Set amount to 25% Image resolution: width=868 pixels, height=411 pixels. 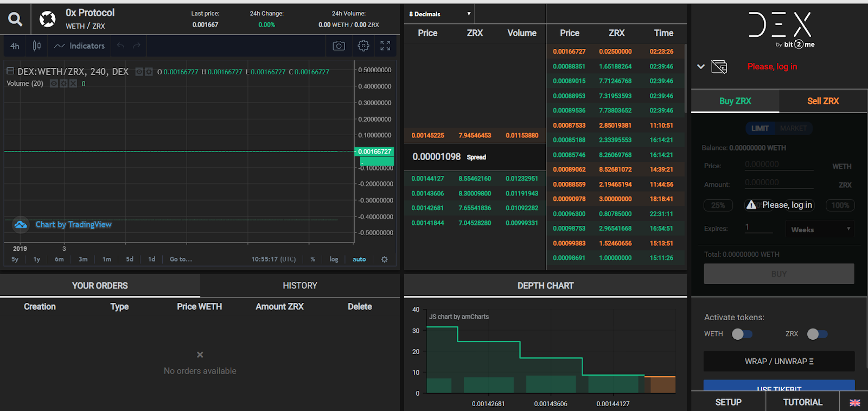pos(718,205)
